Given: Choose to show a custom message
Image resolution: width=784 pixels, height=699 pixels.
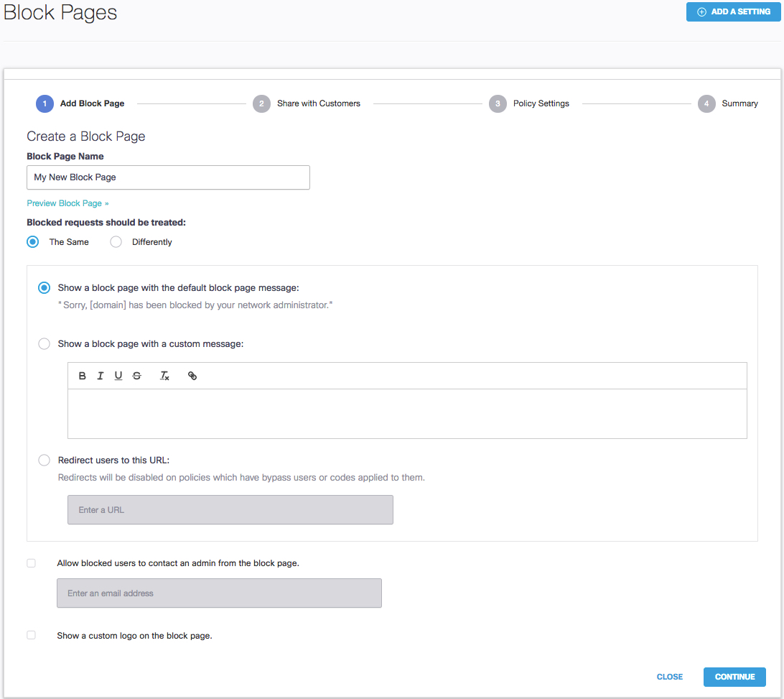Looking at the screenshot, I should click(44, 343).
